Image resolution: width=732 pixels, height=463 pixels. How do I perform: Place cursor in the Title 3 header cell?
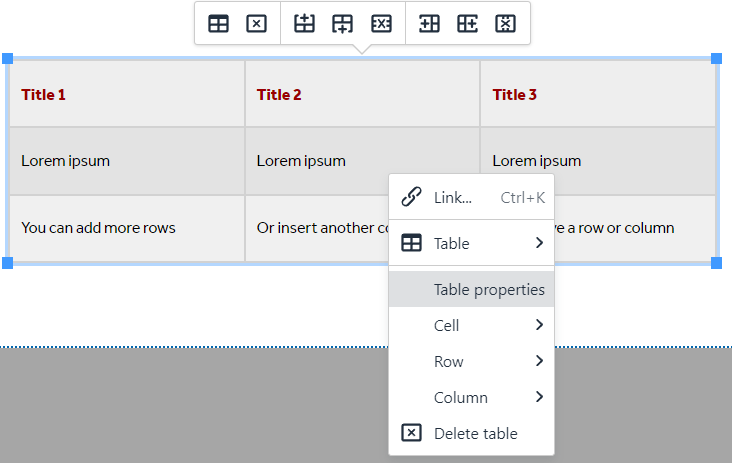pyautogui.click(x=597, y=95)
